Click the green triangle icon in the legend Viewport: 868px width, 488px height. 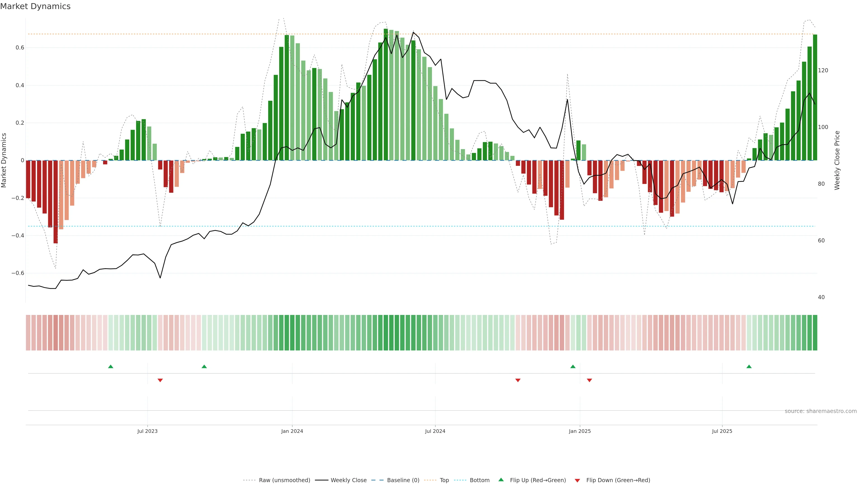[x=501, y=480]
